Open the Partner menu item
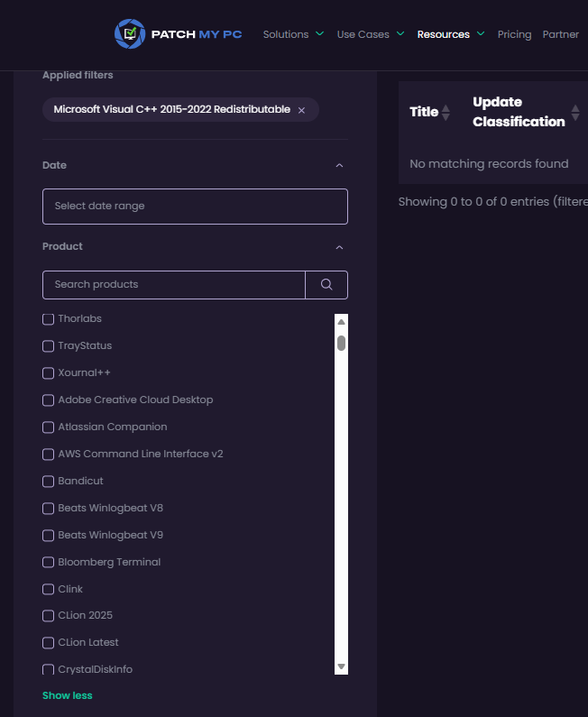 tap(560, 34)
